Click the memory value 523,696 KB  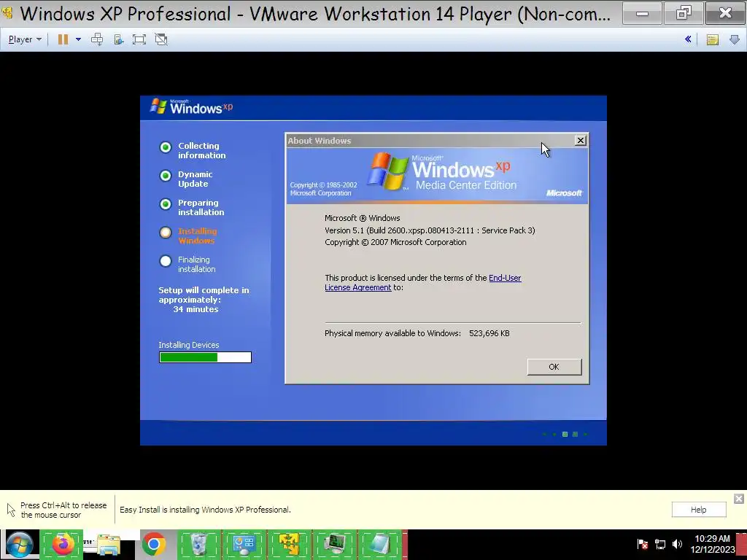(489, 333)
